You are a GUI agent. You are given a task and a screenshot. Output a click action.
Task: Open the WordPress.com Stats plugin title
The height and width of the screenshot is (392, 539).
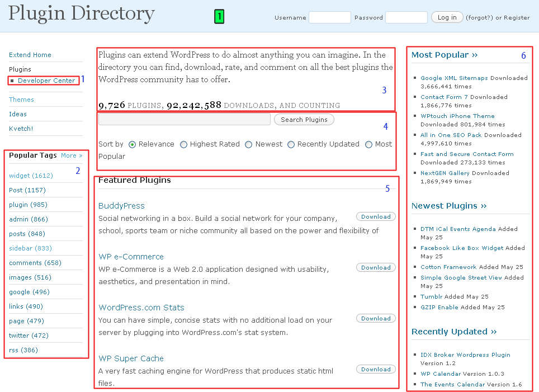[x=141, y=308]
